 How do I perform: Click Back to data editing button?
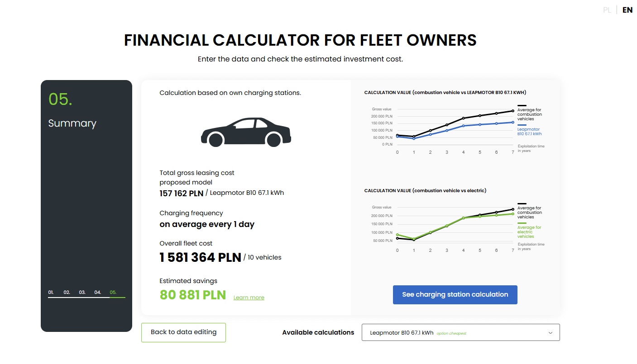[183, 332]
